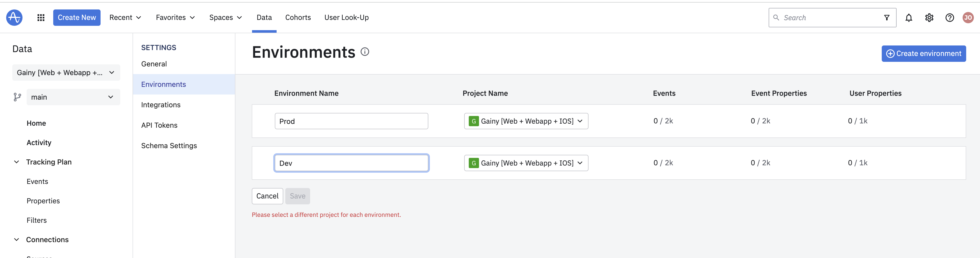Click the search filter funnel icon
Image resolution: width=980 pixels, height=258 pixels.
[x=886, y=18]
